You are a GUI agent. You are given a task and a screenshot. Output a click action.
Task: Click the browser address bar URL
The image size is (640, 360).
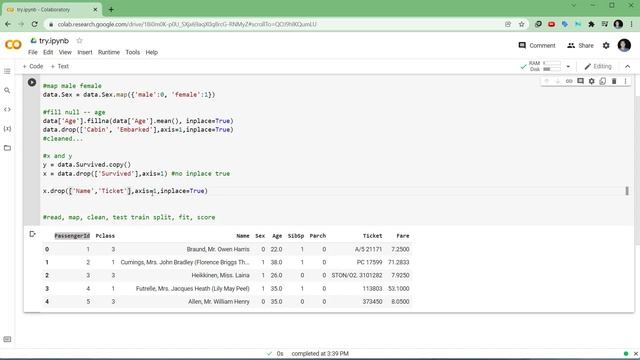pos(187,24)
